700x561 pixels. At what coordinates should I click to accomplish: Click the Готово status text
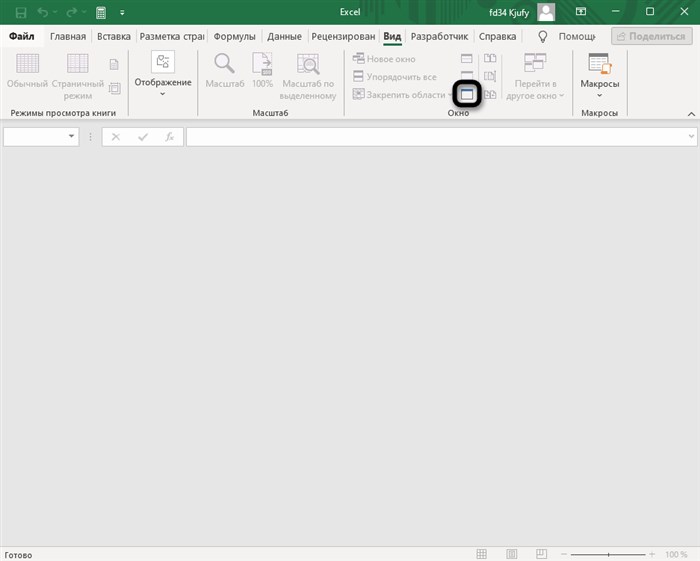pyautogui.click(x=18, y=555)
